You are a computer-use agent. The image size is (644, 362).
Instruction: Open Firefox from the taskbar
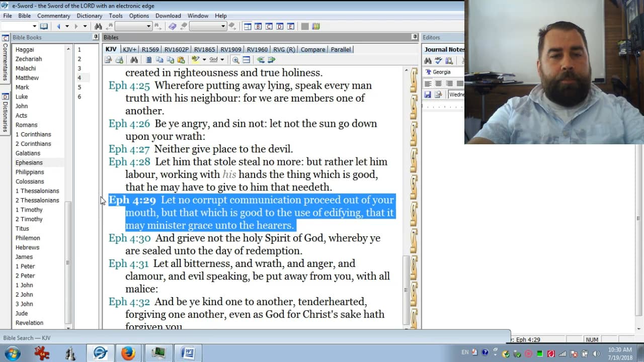(x=128, y=353)
